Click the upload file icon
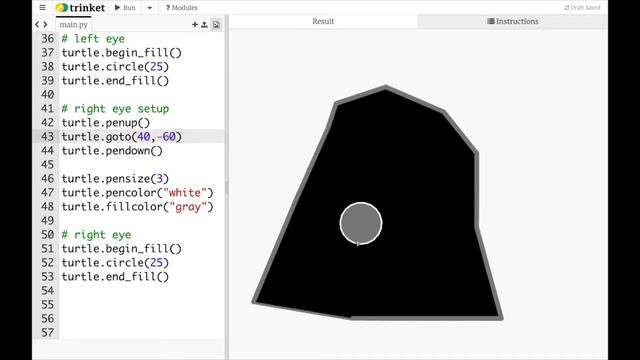640x360 pixels. [x=204, y=24]
